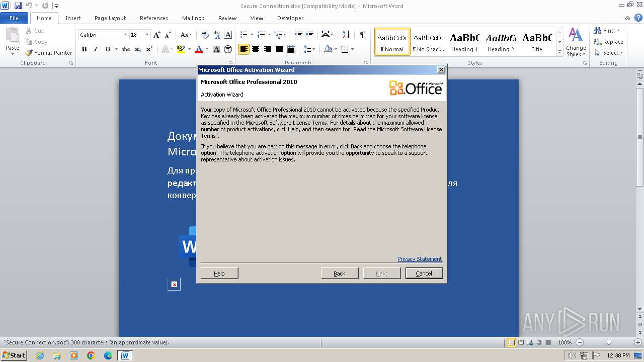The height and width of the screenshot is (362, 644).
Task: Open the Font size dropdown
Action: click(147, 35)
